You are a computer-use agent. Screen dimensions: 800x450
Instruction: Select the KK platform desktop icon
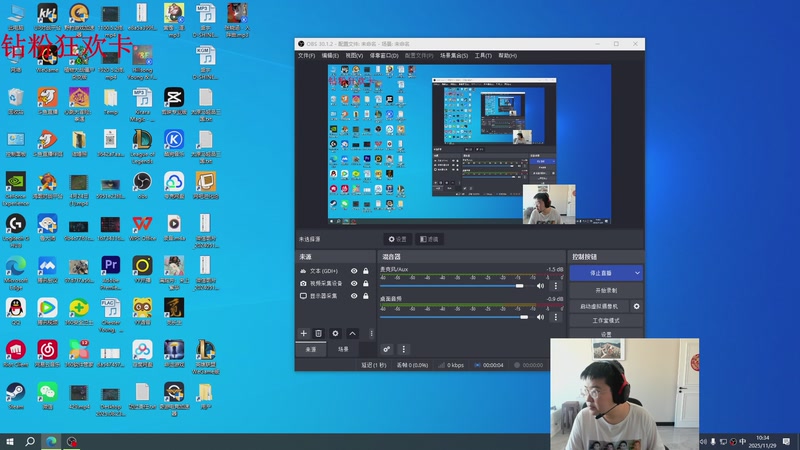(47, 17)
